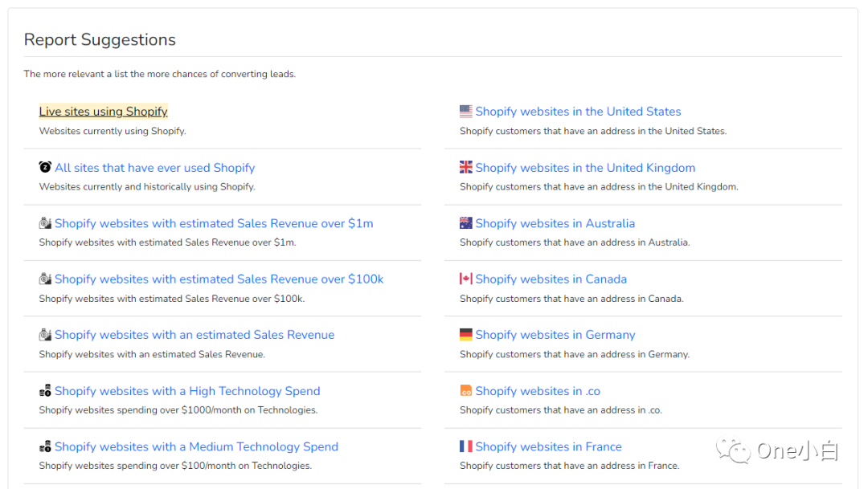
Task: Open Shopify websites in the United States
Action: tap(578, 112)
